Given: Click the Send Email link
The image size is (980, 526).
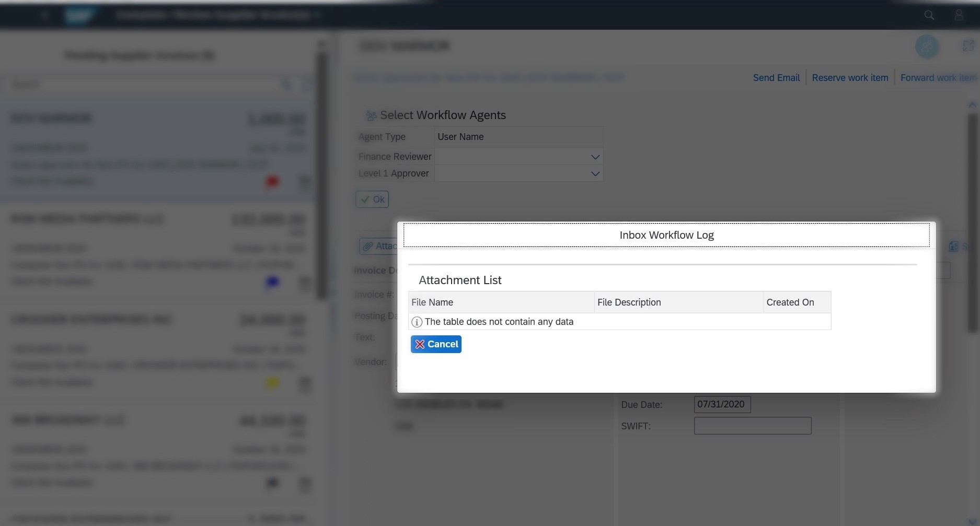Looking at the screenshot, I should tap(776, 78).
